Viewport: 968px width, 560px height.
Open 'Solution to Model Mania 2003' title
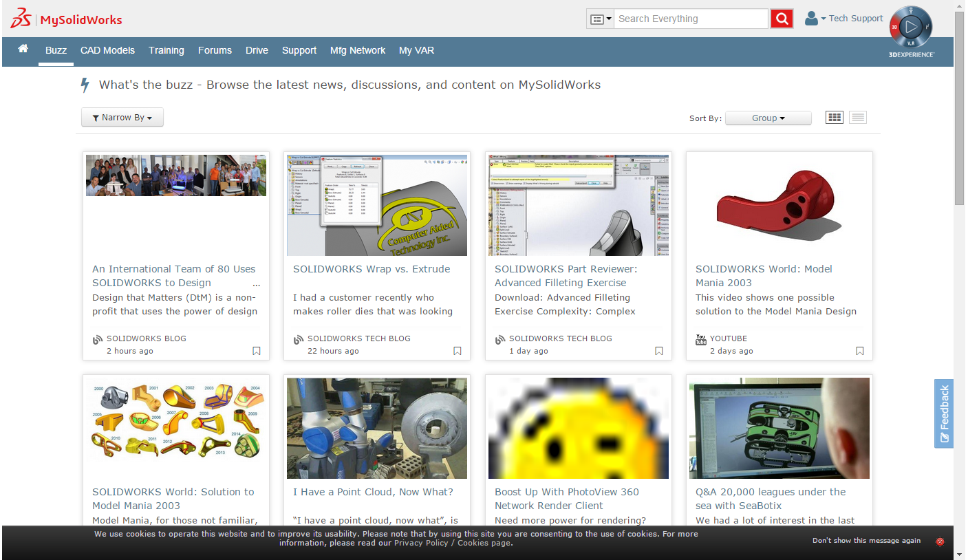click(x=173, y=499)
